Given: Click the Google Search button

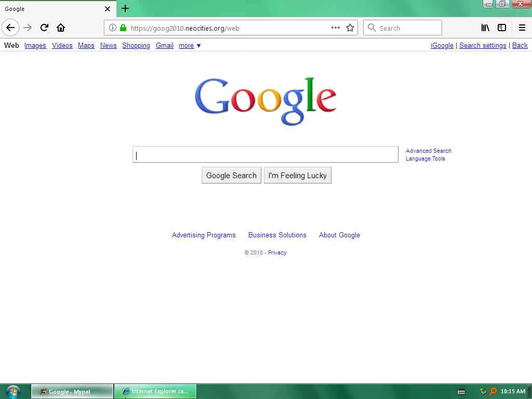Looking at the screenshot, I should [x=231, y=176].
